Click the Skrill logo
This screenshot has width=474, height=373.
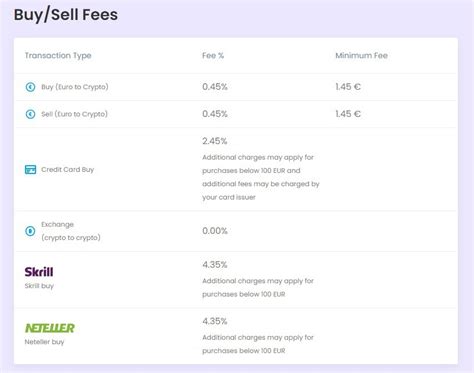(39, 272)
